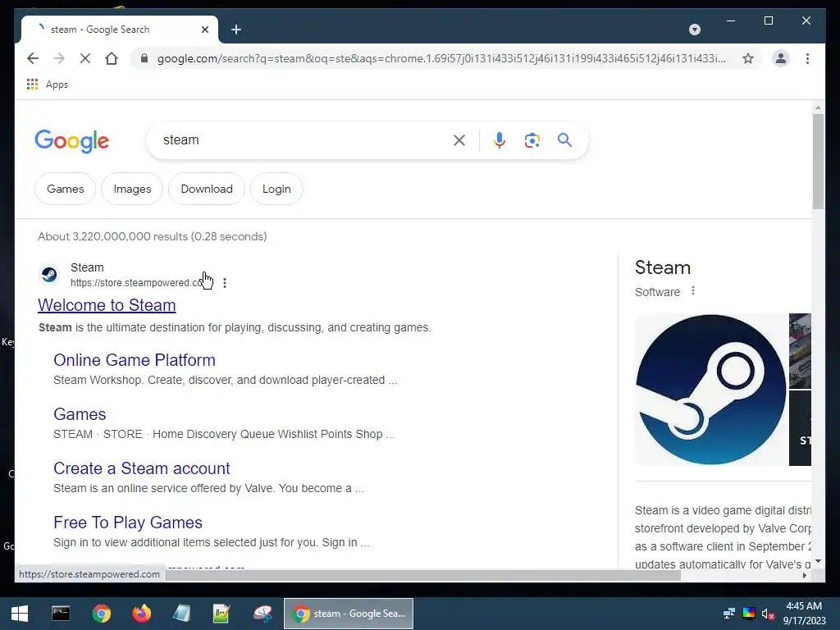
Task: Select the Download filter chip
Action: pos(207,189)
